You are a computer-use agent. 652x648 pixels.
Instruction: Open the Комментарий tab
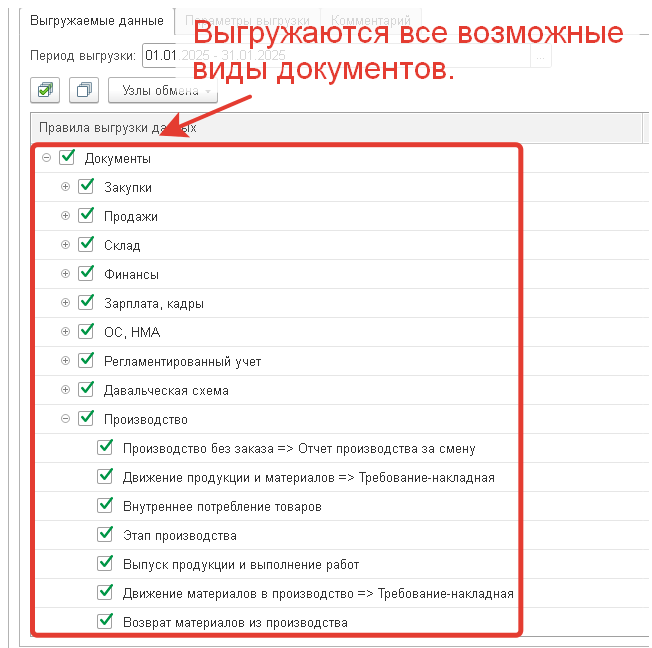[370, 20]
